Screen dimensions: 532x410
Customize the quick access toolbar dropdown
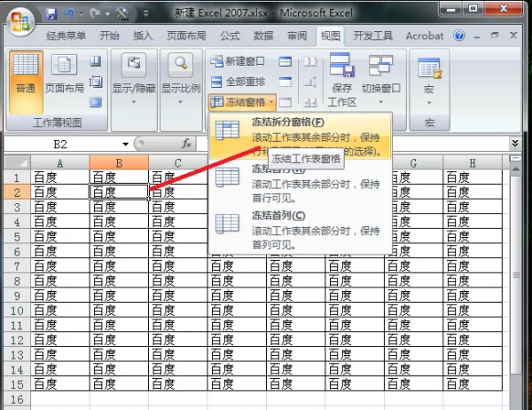[x=146, y=13]
